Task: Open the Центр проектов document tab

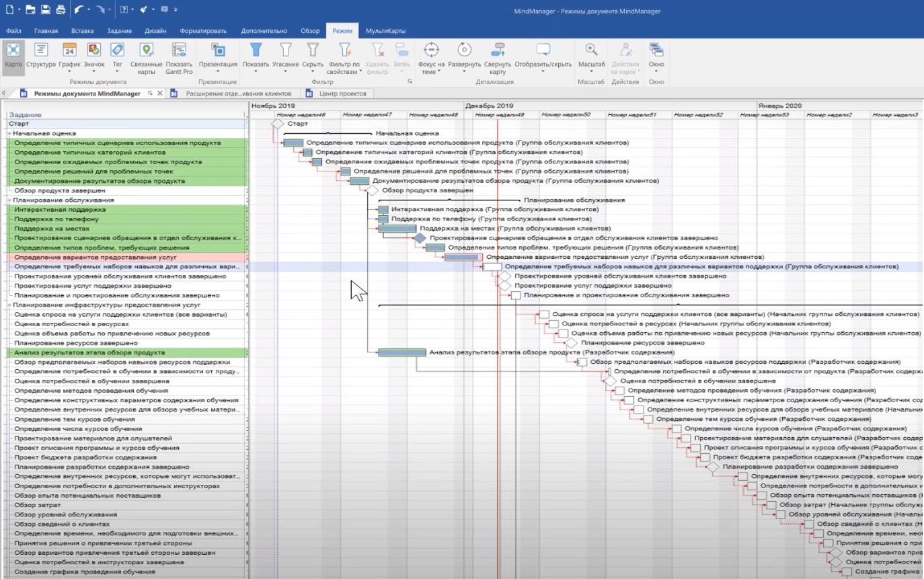Action: [x=337, y=93]
